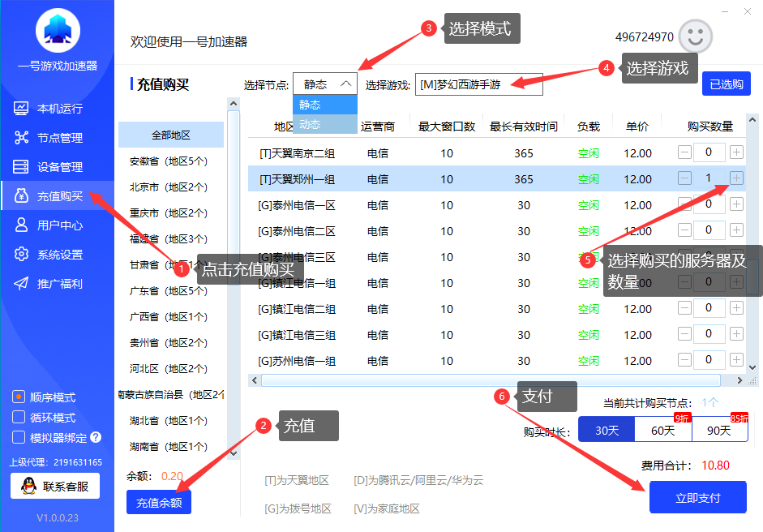Increase quantity for 泰州电信一区
Viewport: 763px width, 532px height.
736,204
